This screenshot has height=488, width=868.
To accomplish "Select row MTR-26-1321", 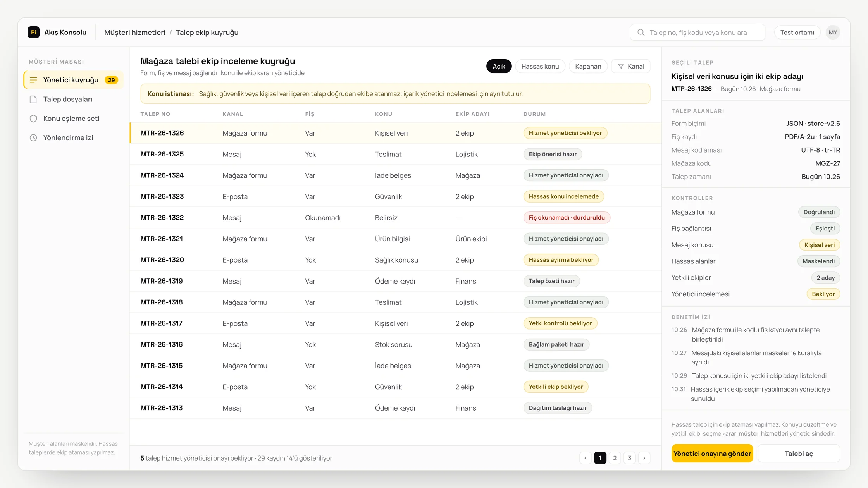I will [x=395, y=239].
